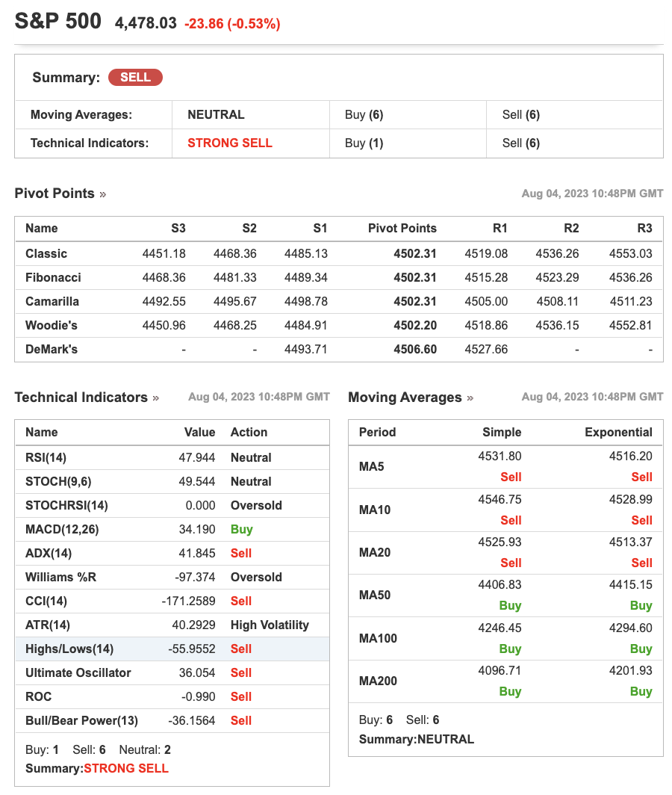Click the DeMark's pivot point value 4506.60

[415, 350]
